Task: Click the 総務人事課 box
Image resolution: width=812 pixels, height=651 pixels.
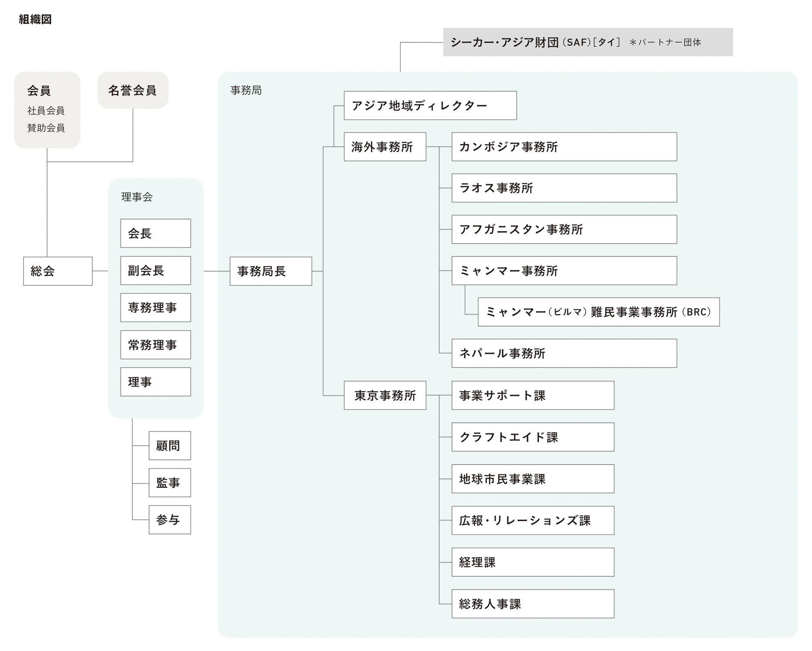Action: (x=533, y=604)
